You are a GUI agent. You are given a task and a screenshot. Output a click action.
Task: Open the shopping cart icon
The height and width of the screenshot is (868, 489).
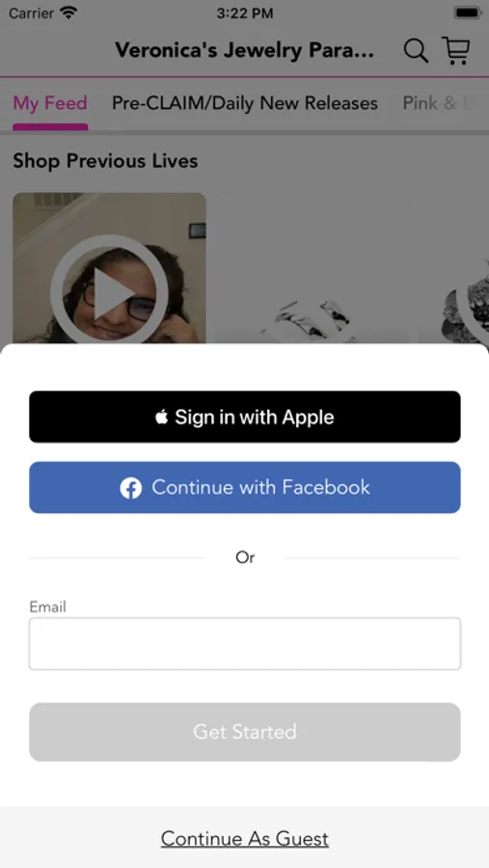456,50
